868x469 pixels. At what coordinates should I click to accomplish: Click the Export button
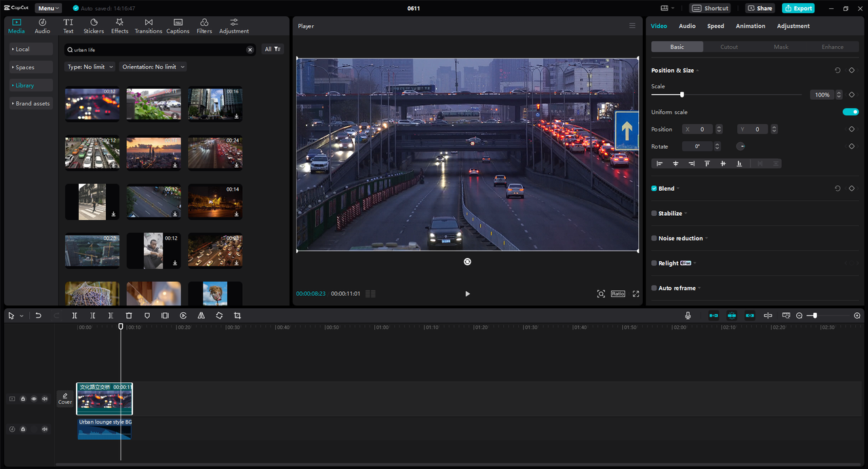coord(798,8)
